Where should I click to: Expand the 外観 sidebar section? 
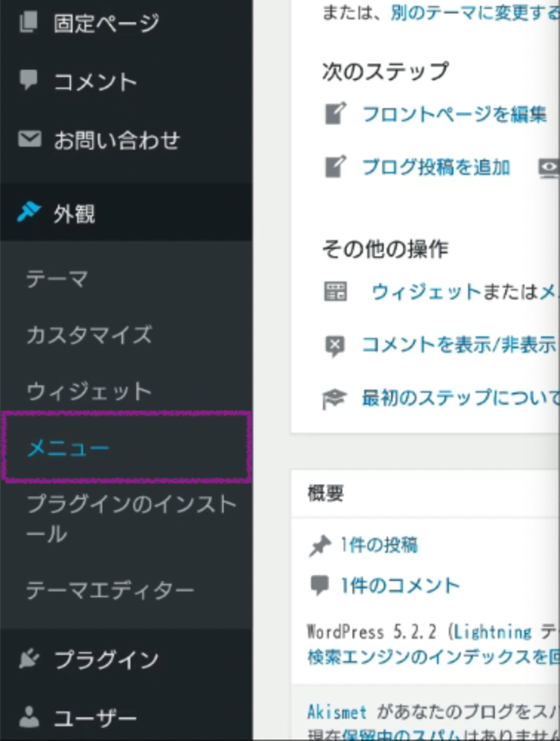(x=74, y=214)
